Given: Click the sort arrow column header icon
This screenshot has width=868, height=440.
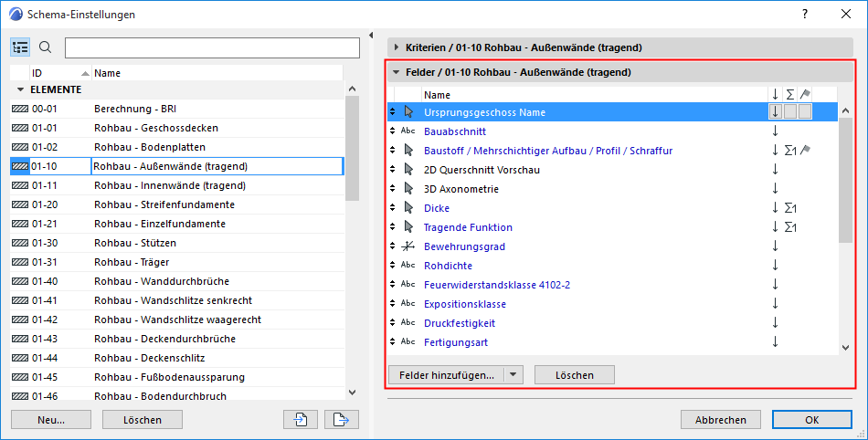Looking at the screenshot, I should [775, 95].
